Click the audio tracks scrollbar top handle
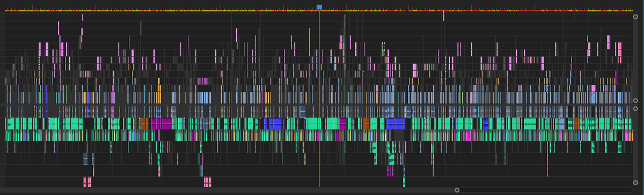Screen dimensions: 644x195 pos(635,109)
